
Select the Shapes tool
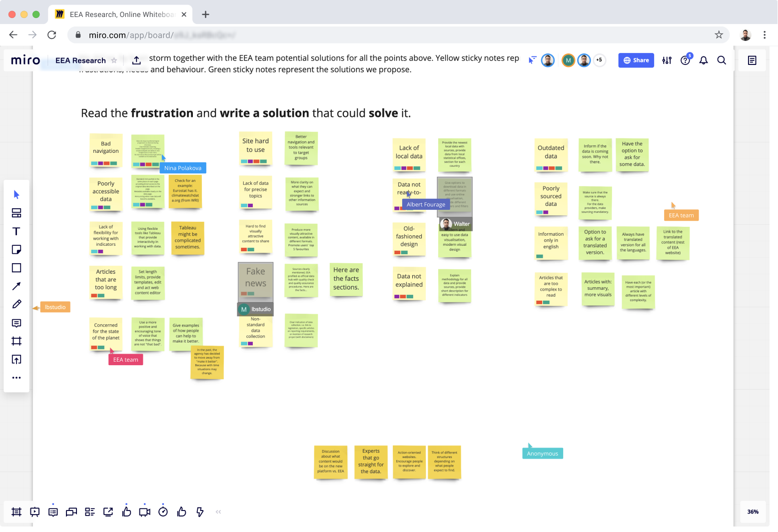[16, 268]
